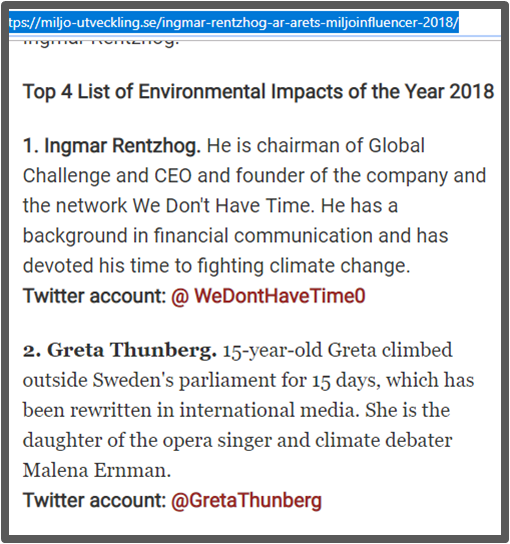Click the Twitter account label beside GretaThunberg

[x=95, y=500]
